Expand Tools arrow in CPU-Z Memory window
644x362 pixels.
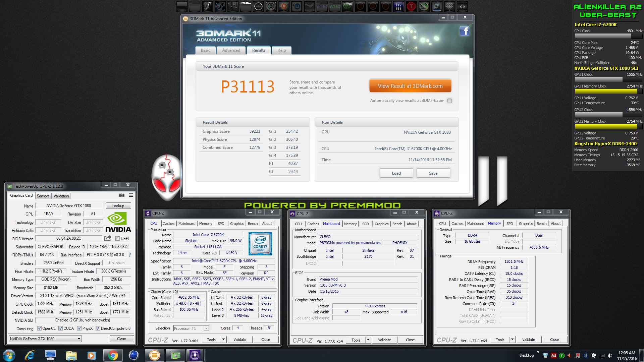[512, 340]
